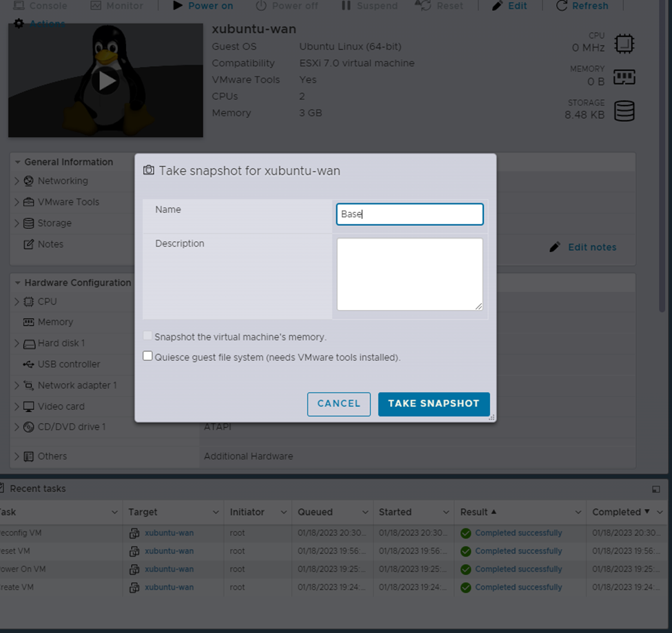Click Suspend in the toolbar
The height and width of the screenshot is (633, 672).
(x=369, y=6)
